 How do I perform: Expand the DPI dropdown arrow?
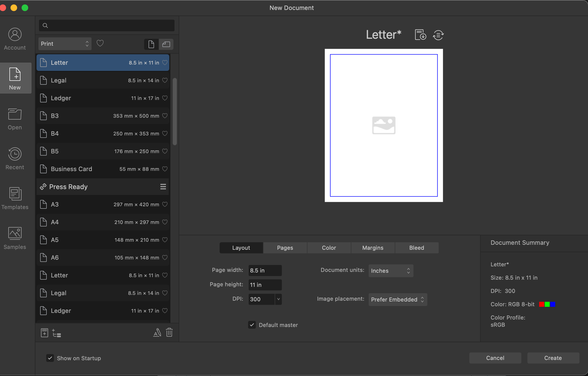[279, 299]
